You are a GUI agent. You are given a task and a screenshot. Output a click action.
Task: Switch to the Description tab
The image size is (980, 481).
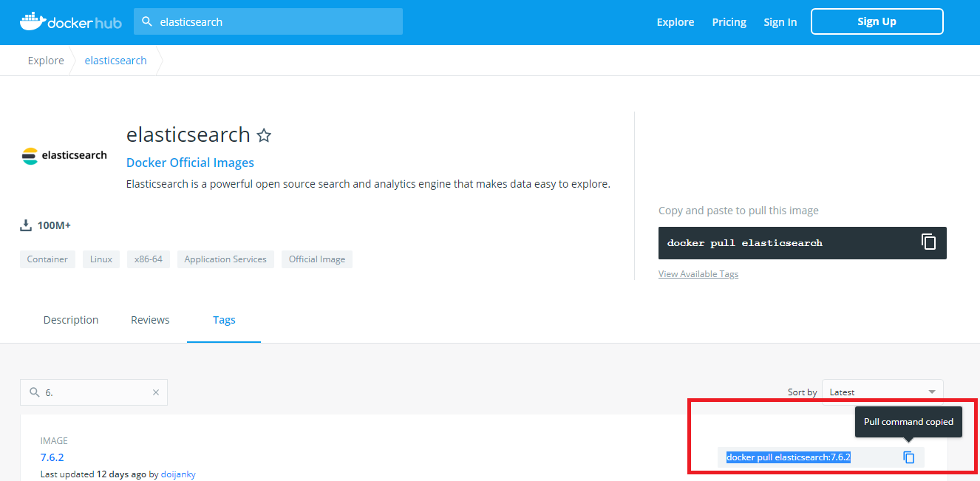[x=71, y=320]
